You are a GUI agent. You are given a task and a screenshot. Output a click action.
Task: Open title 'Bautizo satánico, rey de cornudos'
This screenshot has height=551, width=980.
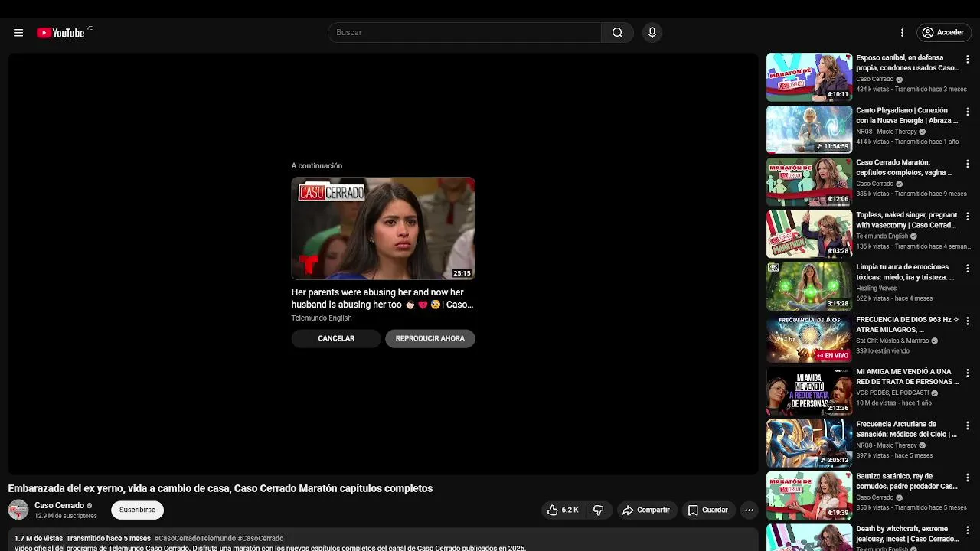907,481
